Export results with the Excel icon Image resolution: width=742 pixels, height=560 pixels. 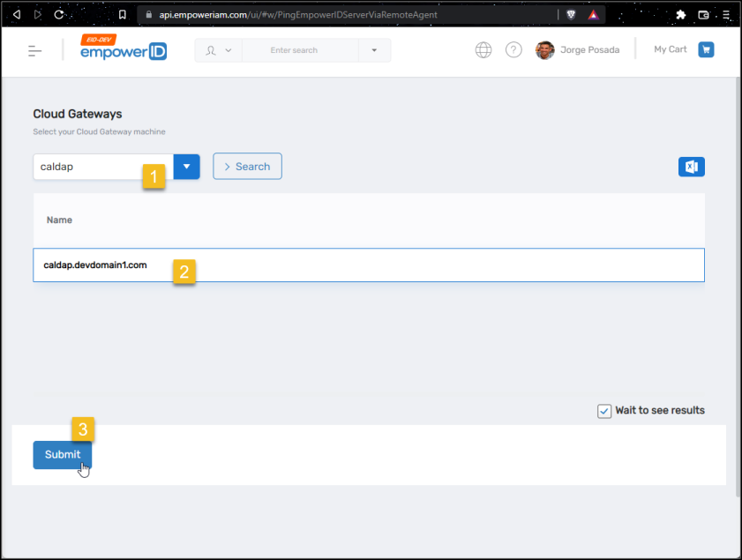point(691,167)
